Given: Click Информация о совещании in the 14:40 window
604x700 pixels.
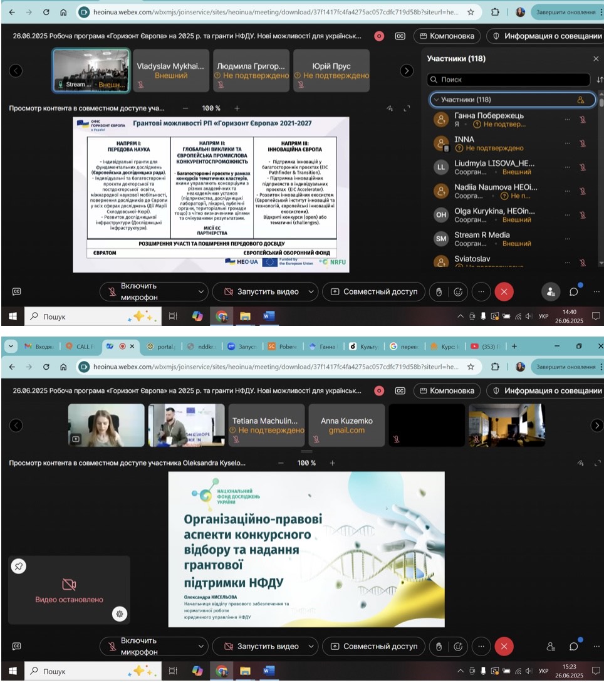Looking at the screenshot, I should click(x=546, y=36).
